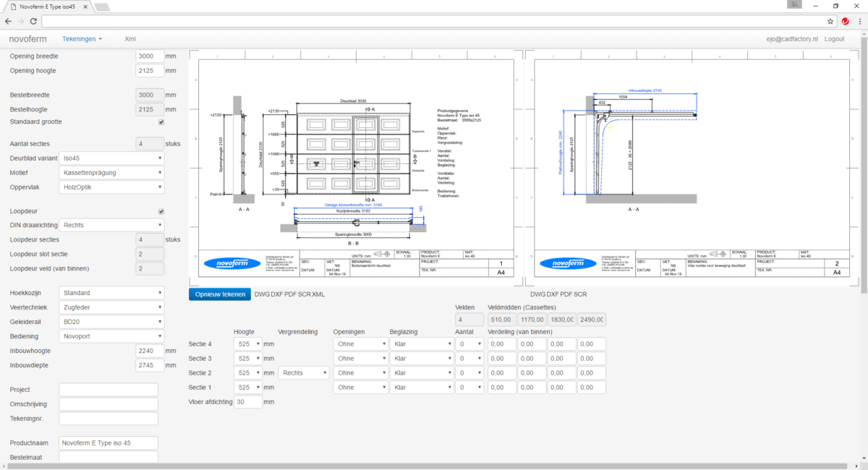
Task: Download SCR for the first drawing
Action: 304,294
